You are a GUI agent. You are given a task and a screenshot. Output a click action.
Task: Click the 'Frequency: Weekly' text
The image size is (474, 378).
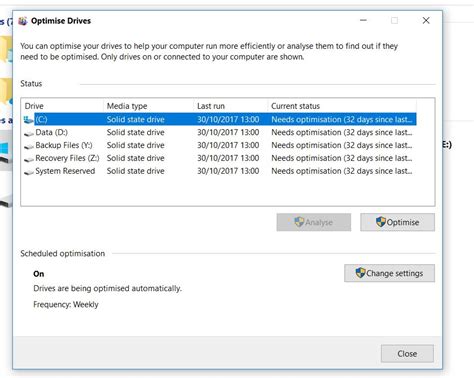66,305
